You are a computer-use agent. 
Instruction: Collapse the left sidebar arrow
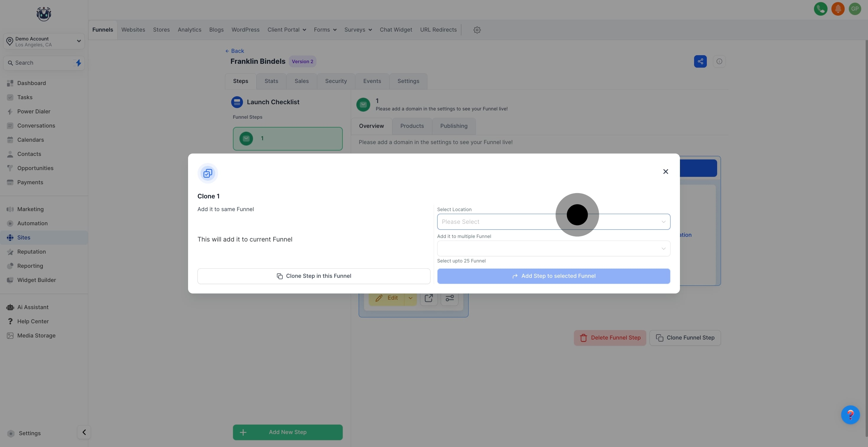(x=84, y=432)
